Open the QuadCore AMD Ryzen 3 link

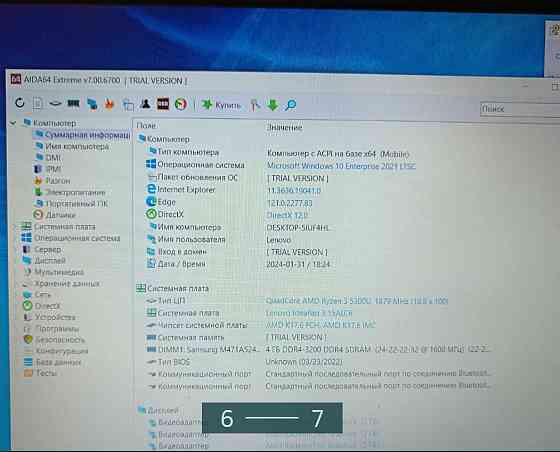pyautogui.click(x=356, y=301)
